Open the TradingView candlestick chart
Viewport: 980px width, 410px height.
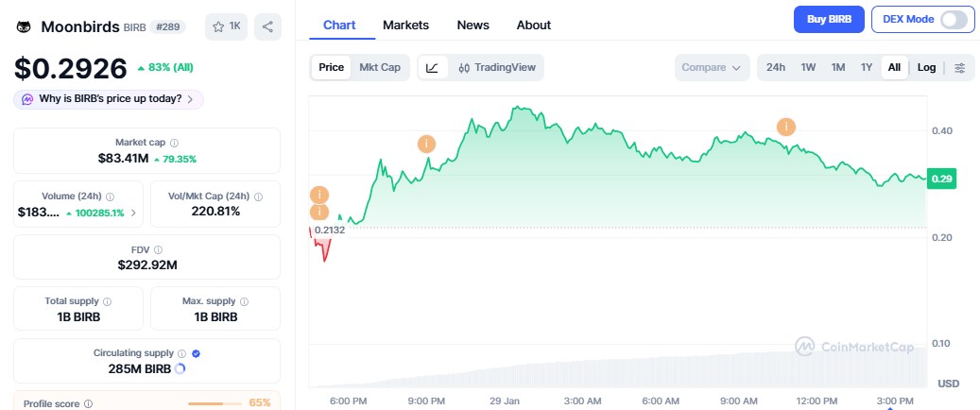click(497, 68)
